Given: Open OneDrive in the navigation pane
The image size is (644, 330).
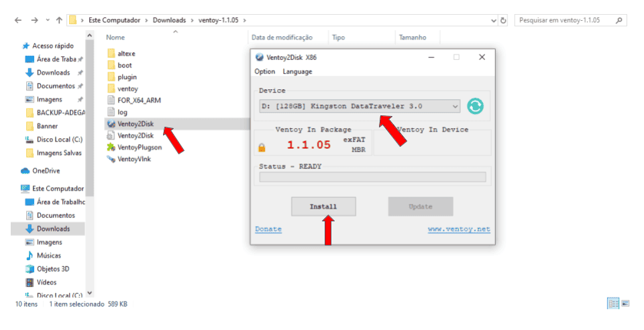Looking at the screenshot, I should 46,171.
